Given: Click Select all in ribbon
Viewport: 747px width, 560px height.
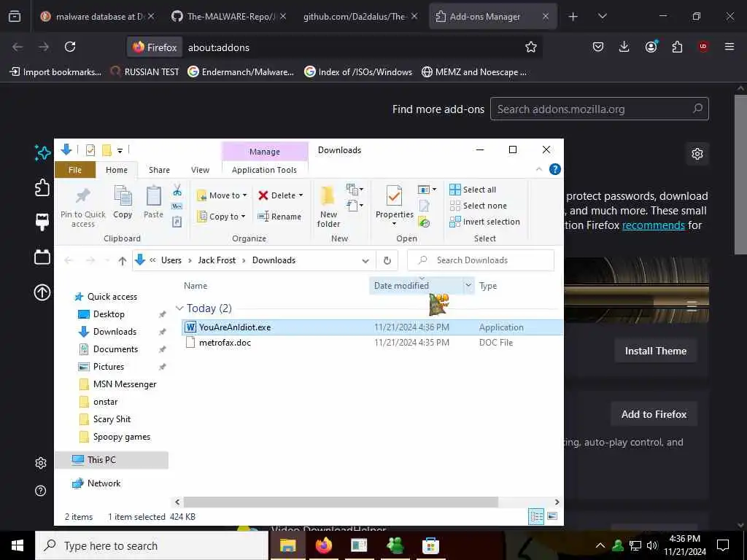Looking at the screenshot, I should point(473,190).
